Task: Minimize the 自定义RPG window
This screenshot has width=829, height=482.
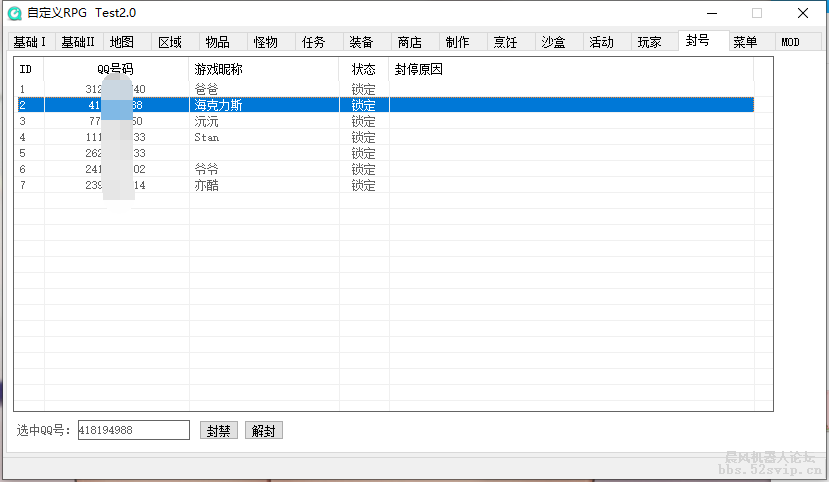Action: [x=711, y=13]
